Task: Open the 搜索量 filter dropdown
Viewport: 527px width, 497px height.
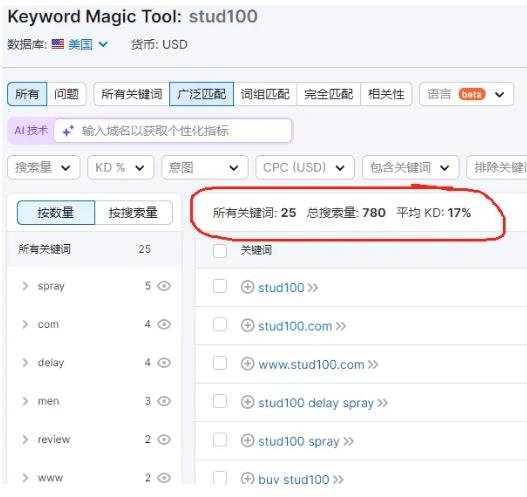Action: (43, 167)
